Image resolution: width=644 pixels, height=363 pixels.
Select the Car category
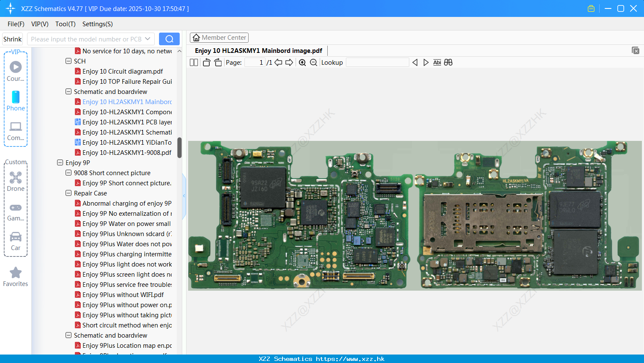(x=16, y=241)
